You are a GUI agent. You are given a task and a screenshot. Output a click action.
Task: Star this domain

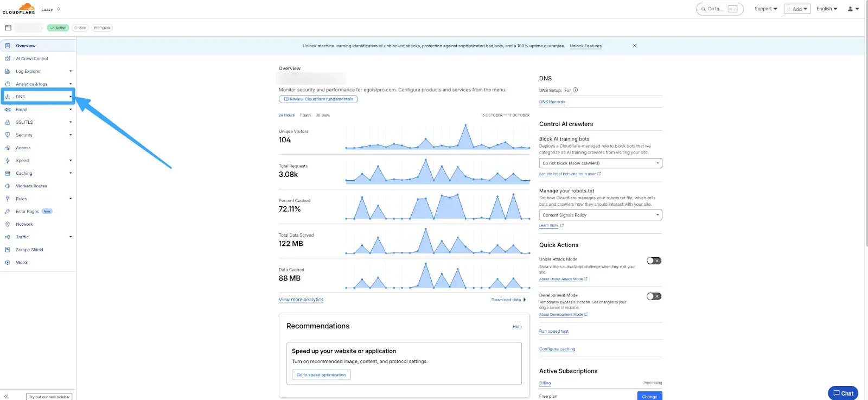pyautogui.click(x=80, y=28)
